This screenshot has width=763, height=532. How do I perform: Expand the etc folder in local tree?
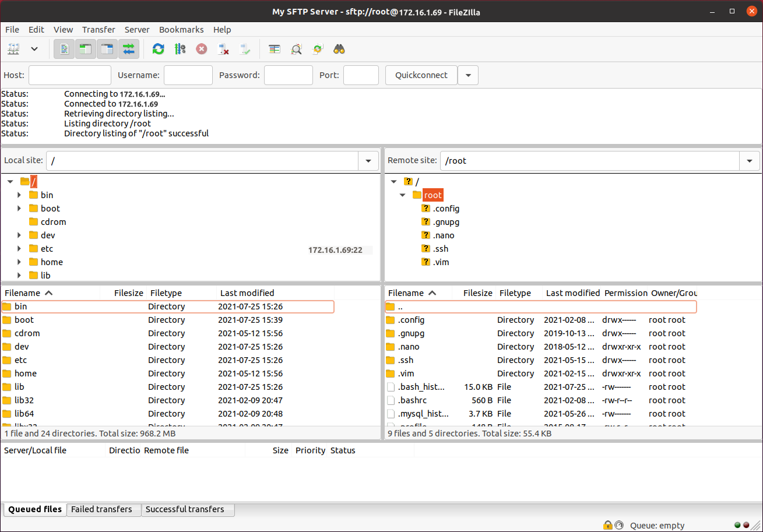(x=19, y=248)
